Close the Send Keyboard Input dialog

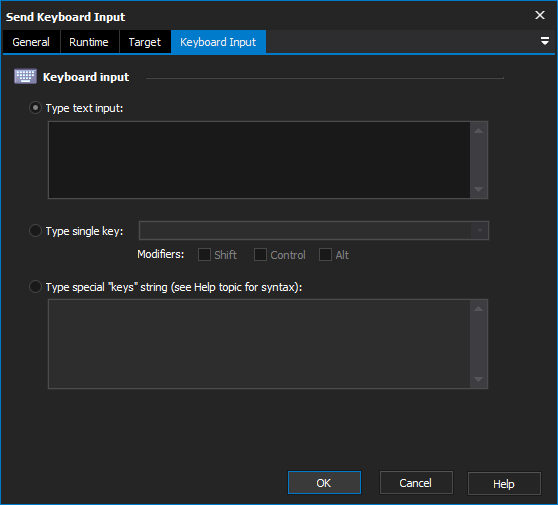540,15
